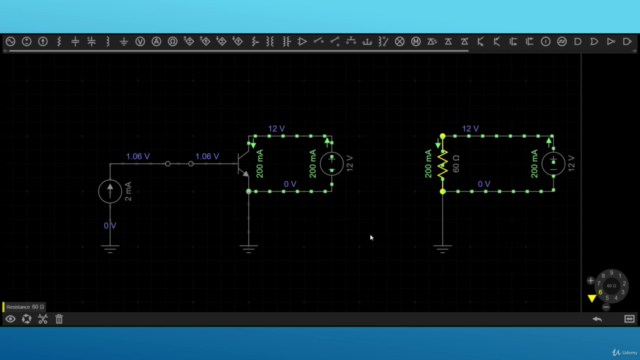The height and width of the screenshot is (360, 640).
Task: Select the 12 V source in resistor circuit
Action: 553,164
